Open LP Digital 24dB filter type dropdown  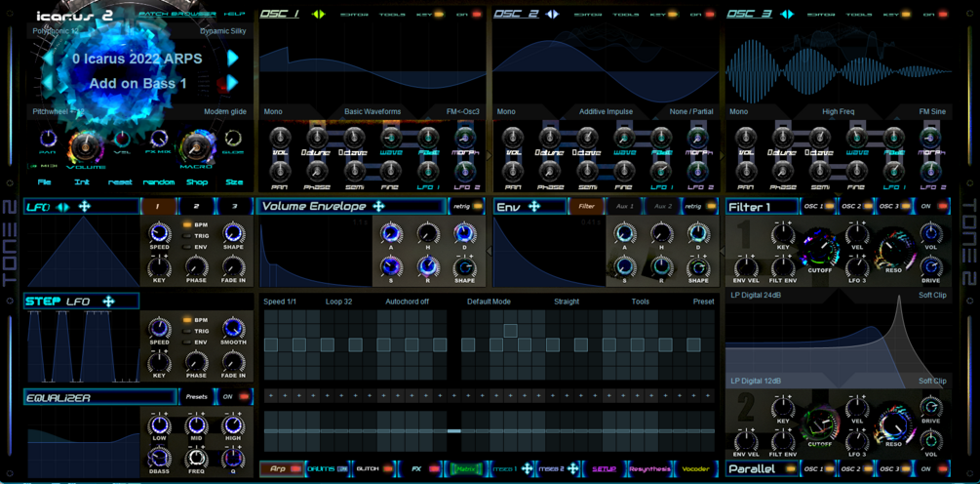point(757,295)
